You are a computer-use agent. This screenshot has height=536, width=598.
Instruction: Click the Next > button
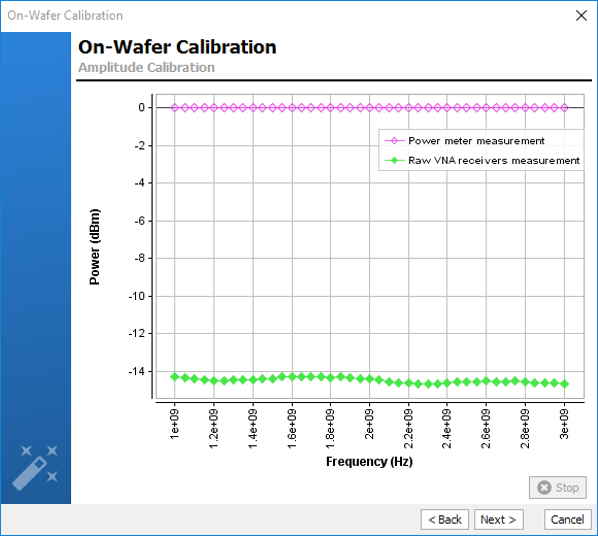click(x=498, y=520)
